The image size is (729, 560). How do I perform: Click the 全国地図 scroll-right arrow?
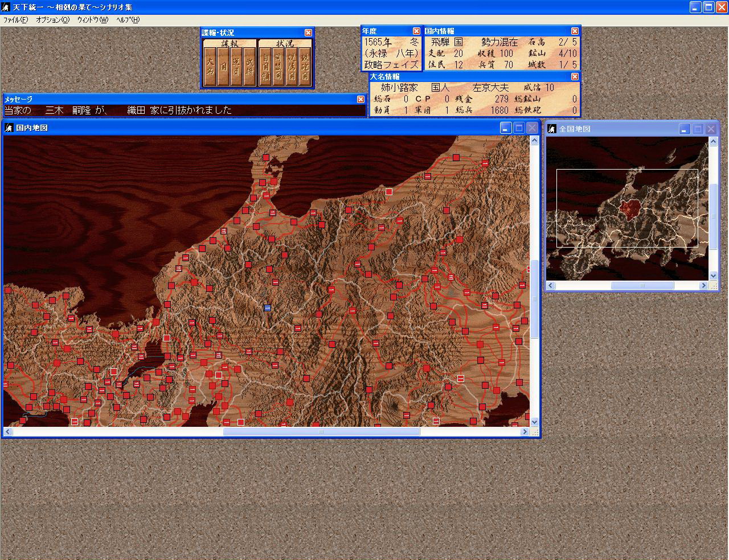704,286
